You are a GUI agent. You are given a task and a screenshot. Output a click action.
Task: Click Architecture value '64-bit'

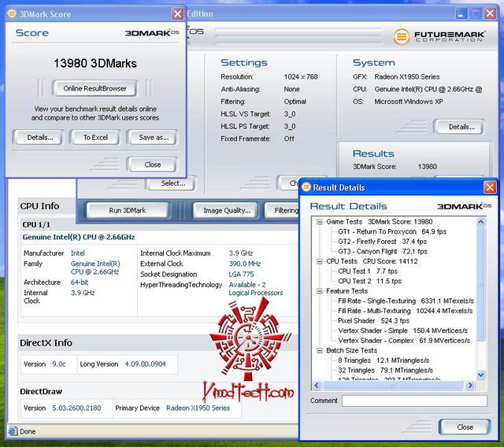click(x=80, y=283)
